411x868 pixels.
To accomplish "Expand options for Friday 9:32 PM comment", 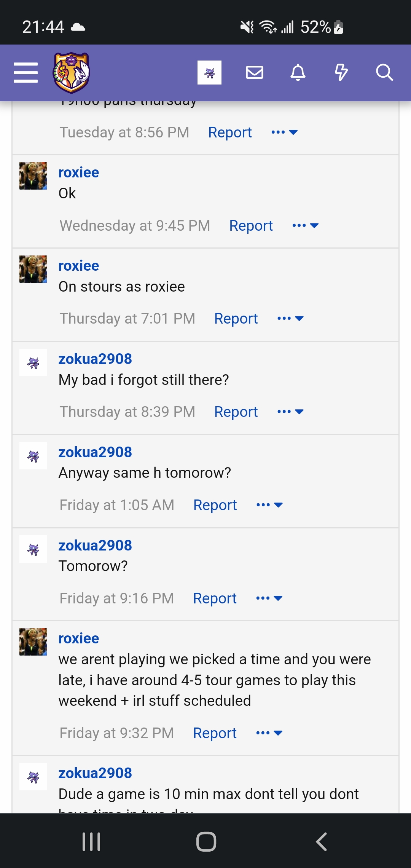I will [x=269, y=733].
